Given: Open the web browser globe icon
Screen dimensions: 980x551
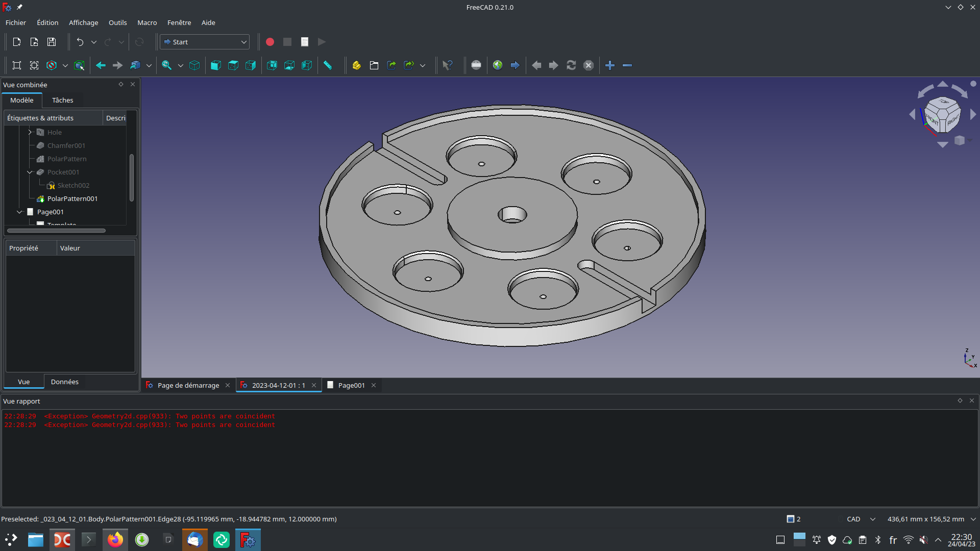Looking at the screenshot, I should [x=498, y=65].
